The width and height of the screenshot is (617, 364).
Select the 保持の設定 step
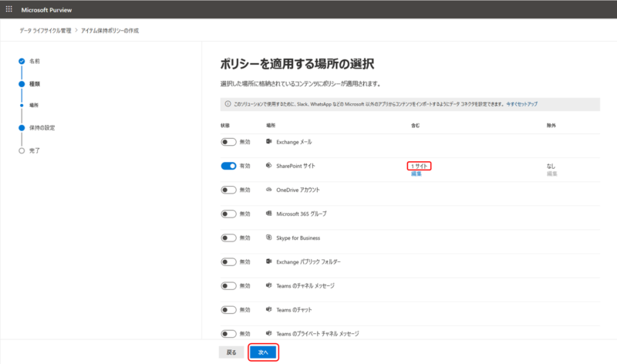click(42, 127)
